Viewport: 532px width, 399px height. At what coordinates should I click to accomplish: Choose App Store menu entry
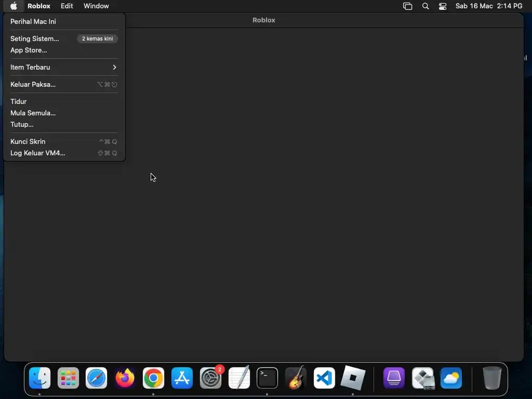click(64, 50)
